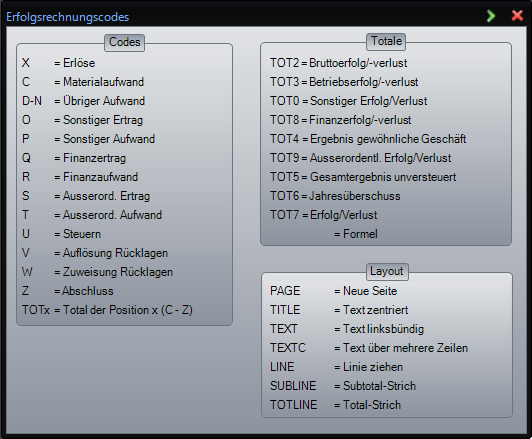The height and width of the screenshot is (439, 532).
Task: Click TOTx = Total der Position x line
Action: pos(107,310)
